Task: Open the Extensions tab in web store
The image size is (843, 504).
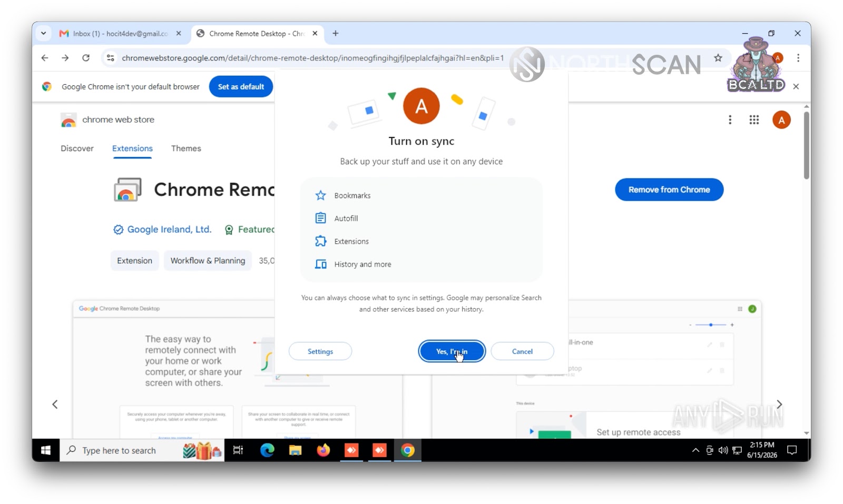Action: point(132,149)
